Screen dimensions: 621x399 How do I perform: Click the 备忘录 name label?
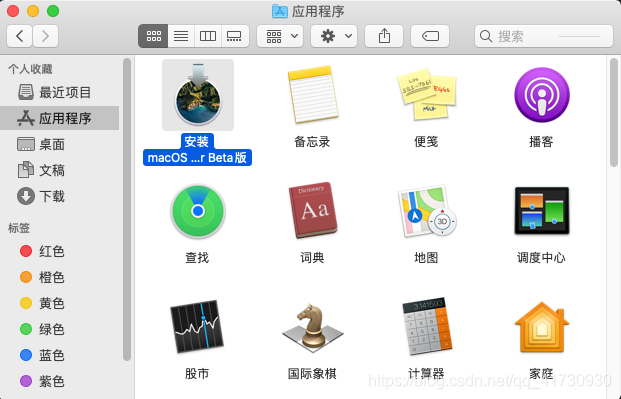[x=312, y=141]
